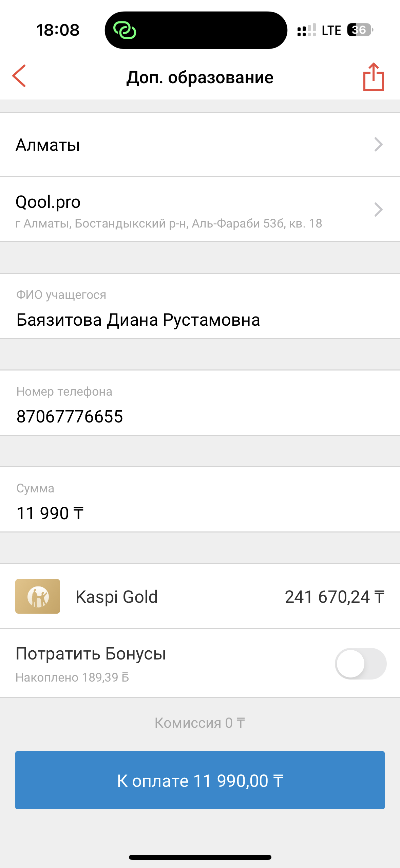
Task: Enable the Потратить Бонусы switch
Action: coord(360,664)
